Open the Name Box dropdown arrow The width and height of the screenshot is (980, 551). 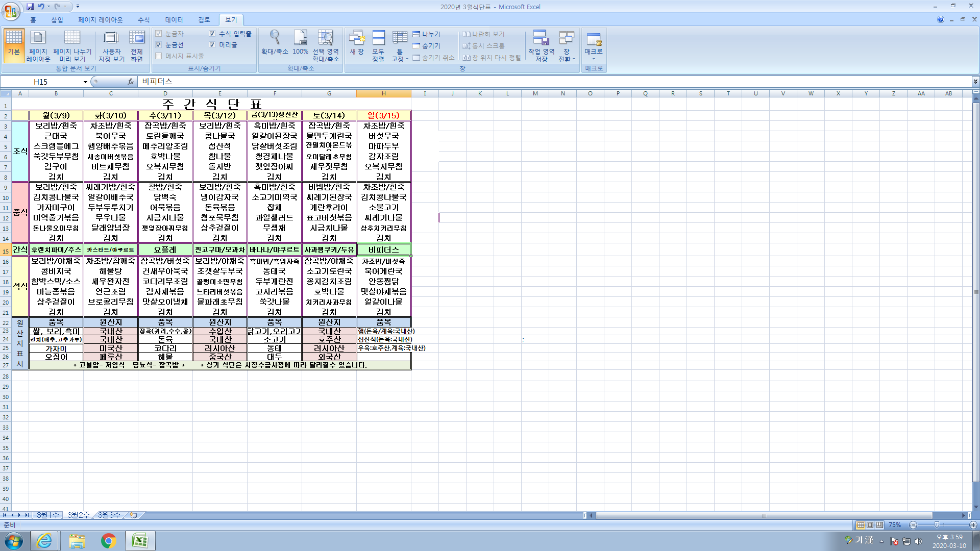point(85,82)
